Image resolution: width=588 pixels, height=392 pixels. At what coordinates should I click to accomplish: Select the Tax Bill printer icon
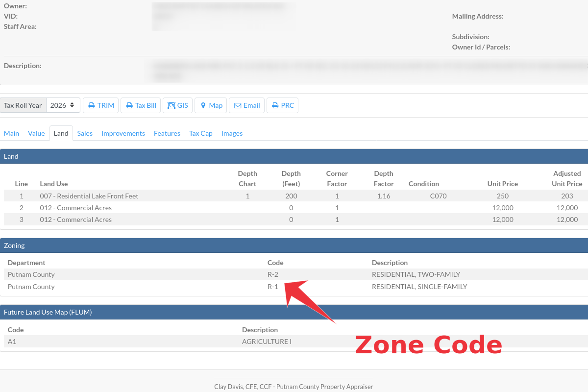click(128, 105)
